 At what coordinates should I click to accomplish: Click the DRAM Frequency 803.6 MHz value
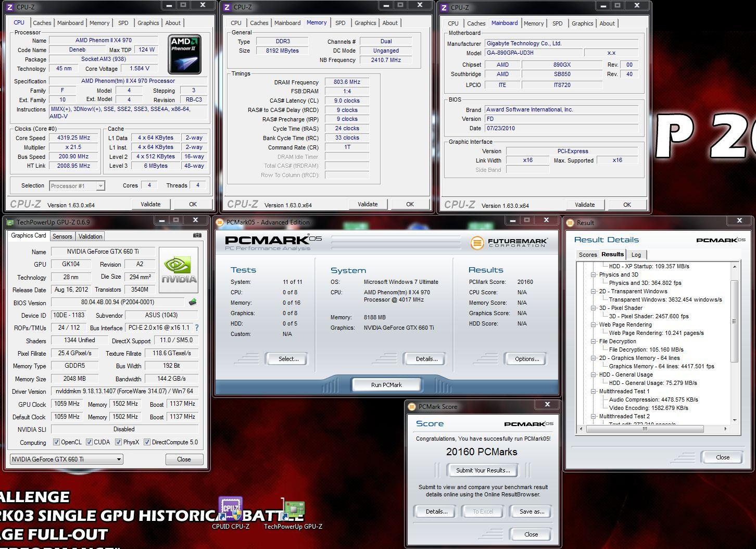tap(347, 82)
